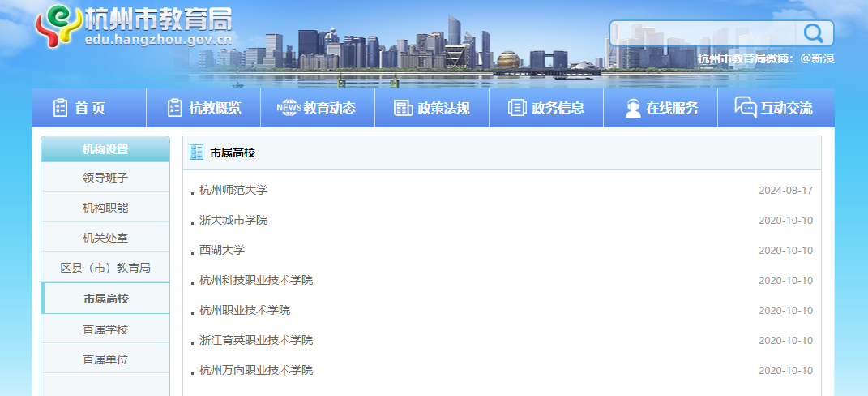The width and height of the screenshot is (868, 396).
Task: Click the 2020-10-10 date of 杭州万向职业技术学院
Action: (785, 370)
